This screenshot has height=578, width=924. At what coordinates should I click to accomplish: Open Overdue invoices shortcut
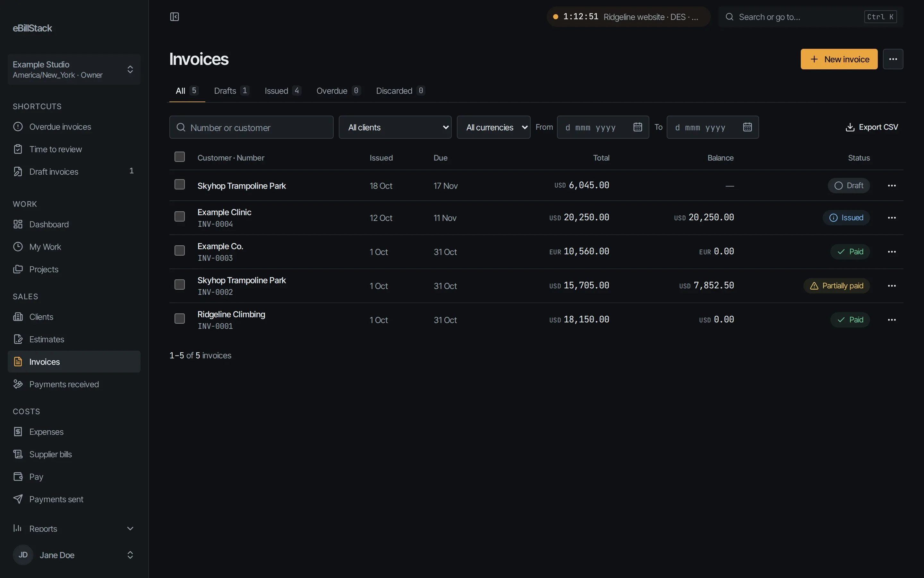pos(74,127)
